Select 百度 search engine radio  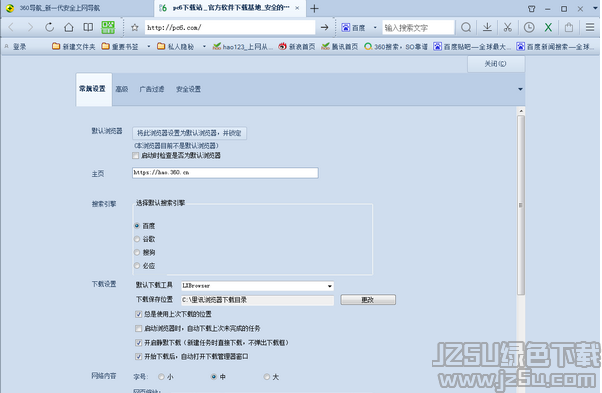(x=137, y=226)
